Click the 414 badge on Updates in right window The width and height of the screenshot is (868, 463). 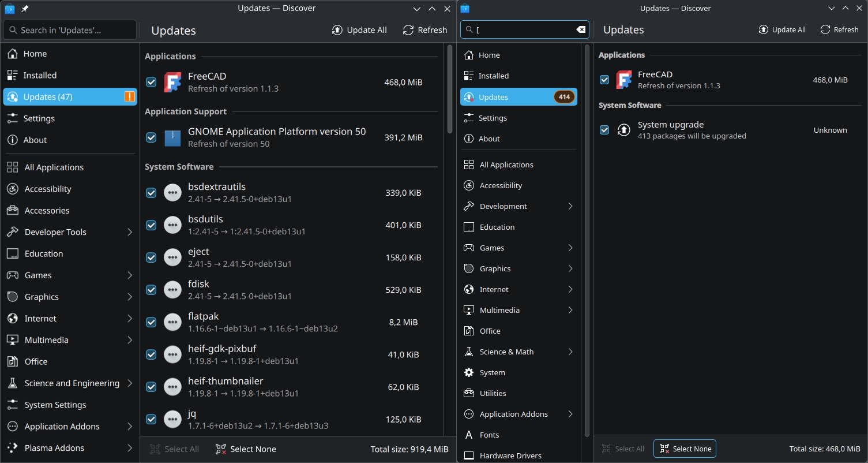[x=564, y=97]
